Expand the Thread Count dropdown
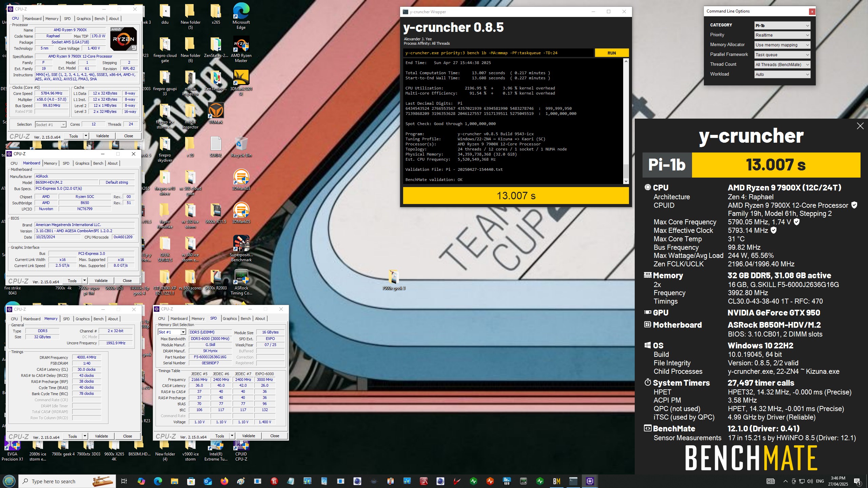The height and width of the screenshot is (488, 868). pos(782,65)
